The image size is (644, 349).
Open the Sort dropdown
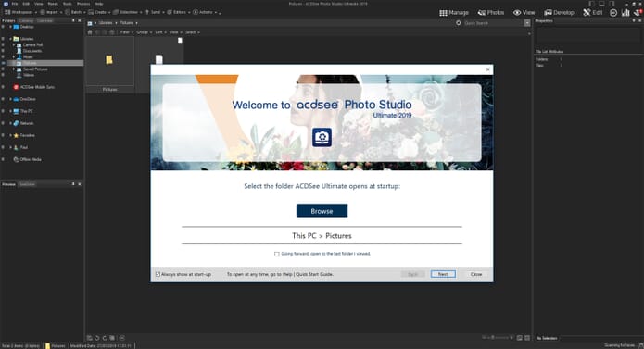click(x=160, y=32)
